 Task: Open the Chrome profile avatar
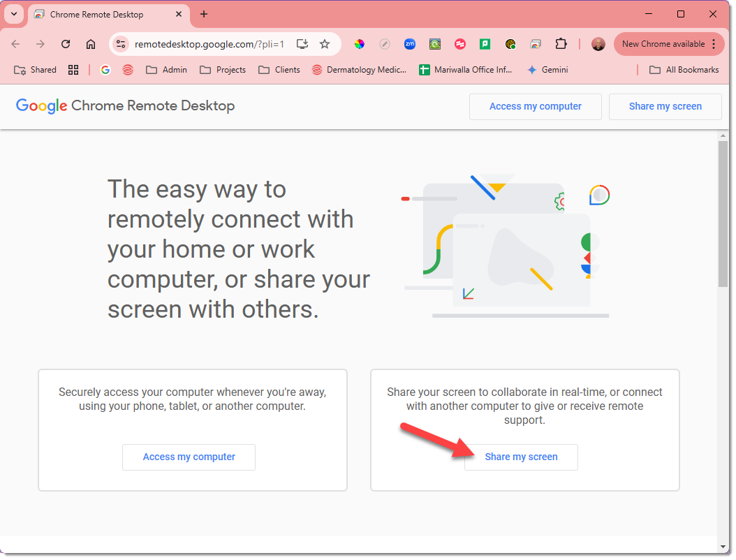(x=598, y=44)
